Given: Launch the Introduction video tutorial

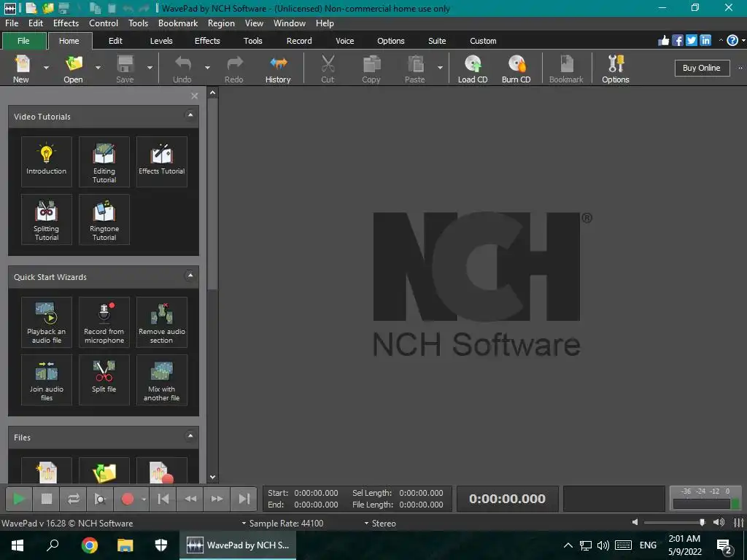Looking at the screenshot, I should tap(46, 161).
